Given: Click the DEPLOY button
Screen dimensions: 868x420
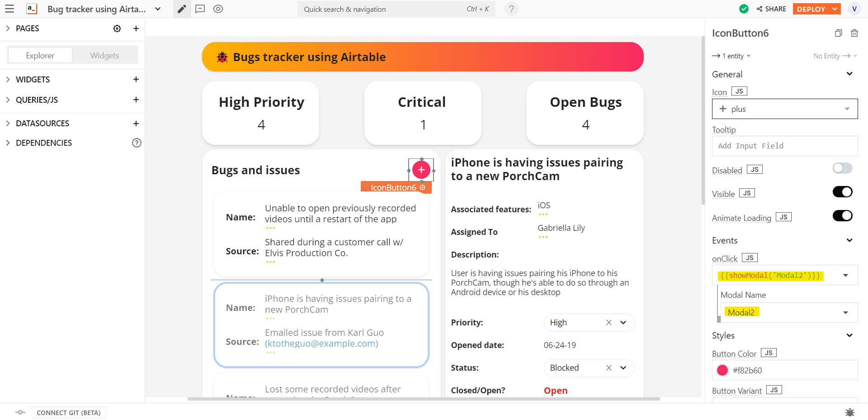Looking at the screenshot, I should [811, 9].
